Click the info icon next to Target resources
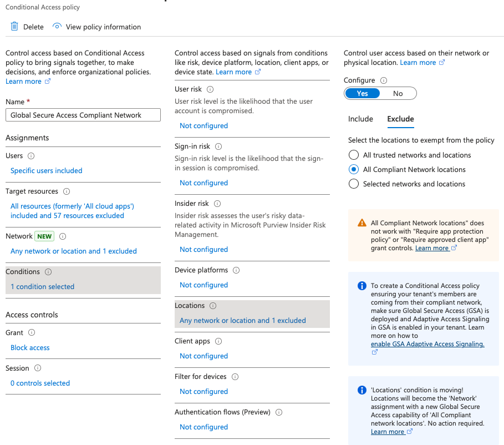The height and width of the screenshot is (445, 504). [x=67, y=191]
